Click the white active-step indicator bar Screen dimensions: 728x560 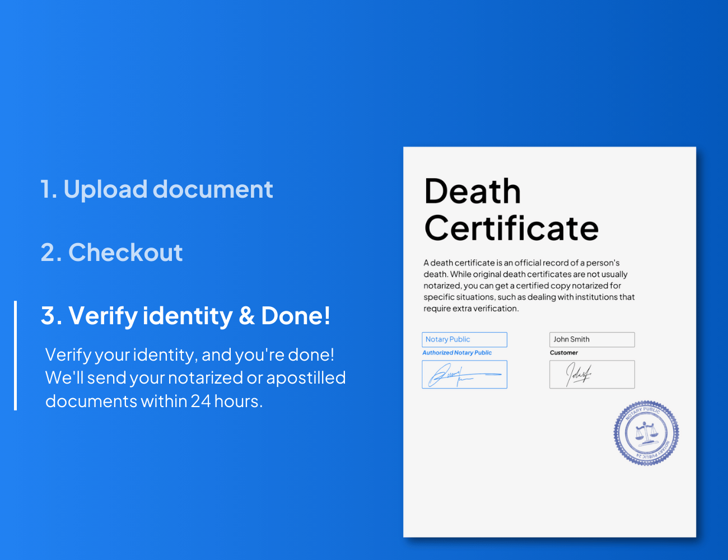16,356
